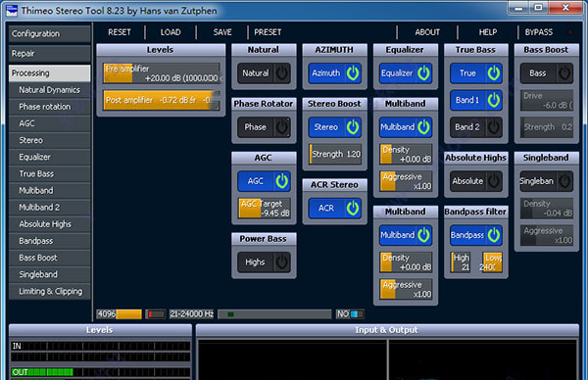Viewport: 588px width, 380px height.
Task: Enable the Bass Boost power toggle
Action: point(547,73)
